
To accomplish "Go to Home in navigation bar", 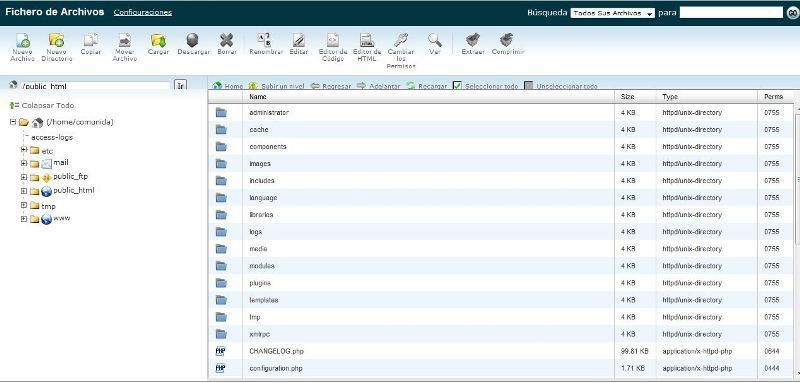I will pos(228,86).
